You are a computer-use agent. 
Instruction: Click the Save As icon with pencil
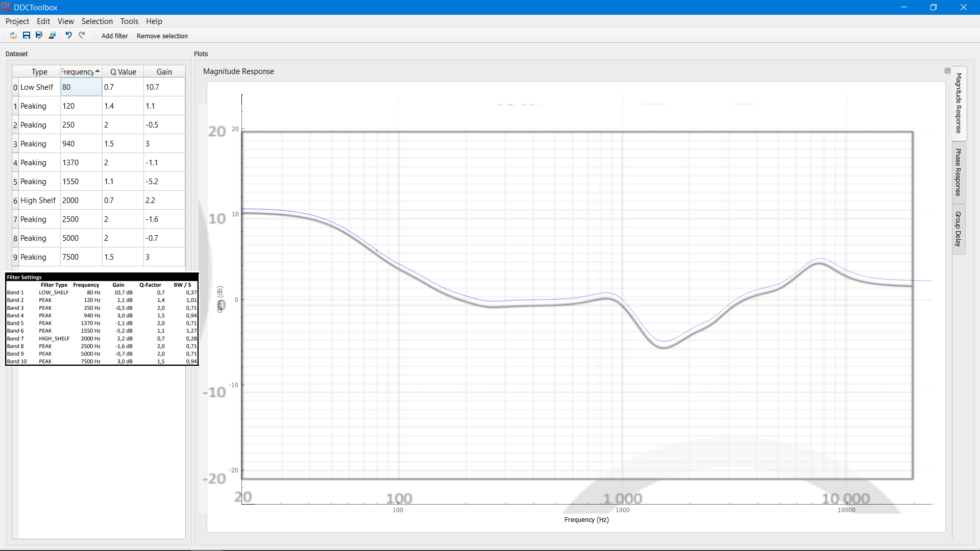tap(39, 36)
